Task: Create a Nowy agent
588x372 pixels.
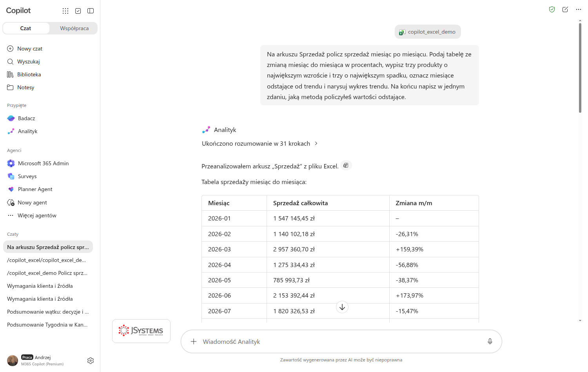Action: coord(50,202)
